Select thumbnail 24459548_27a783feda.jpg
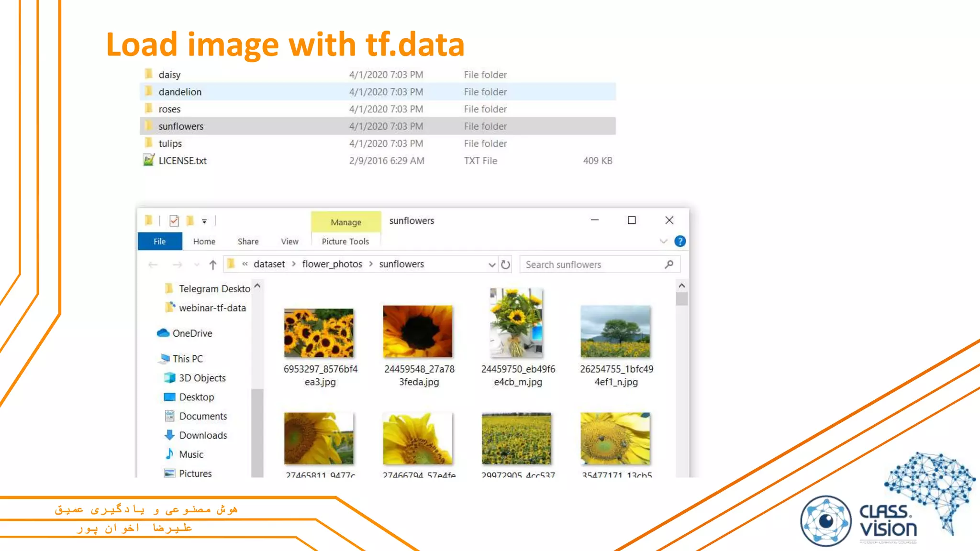Viewport: 980px width, 551px height. pyautogui.click(x=418, y=331)
